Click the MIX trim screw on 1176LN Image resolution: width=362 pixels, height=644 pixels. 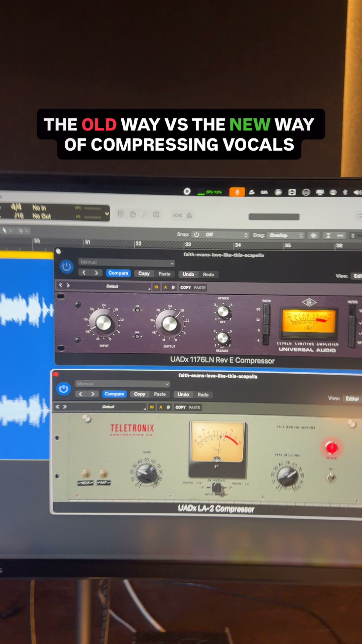click(x=137, y=336)
